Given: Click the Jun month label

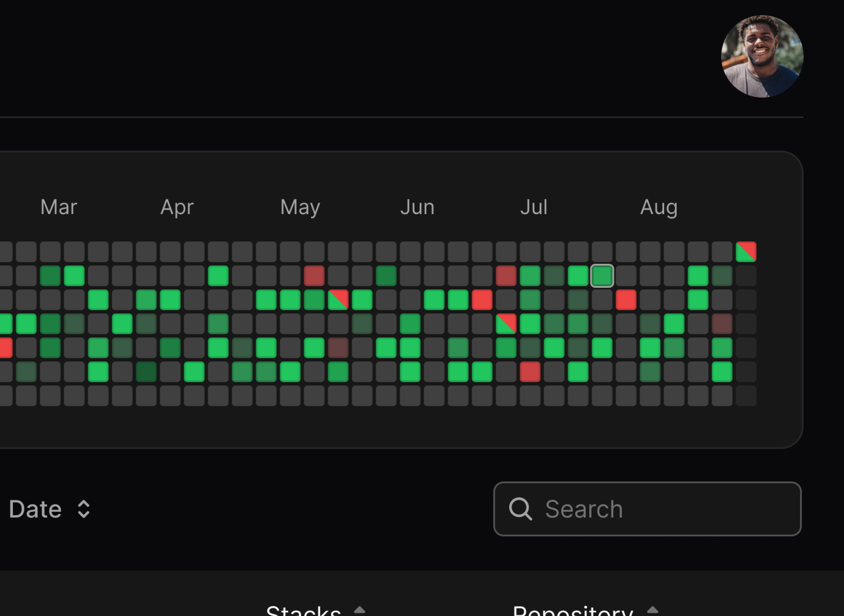Looking at the screenshot, I should coord(417,207).
